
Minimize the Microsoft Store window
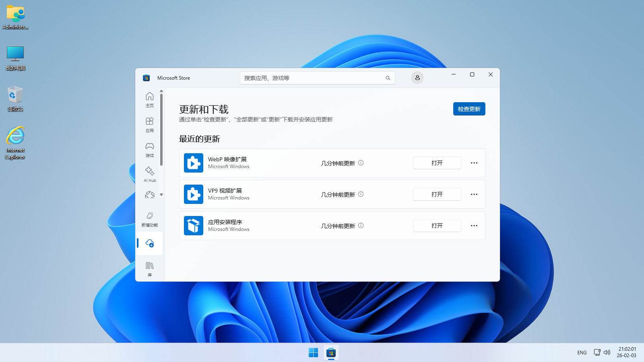[x=454, y=74]
